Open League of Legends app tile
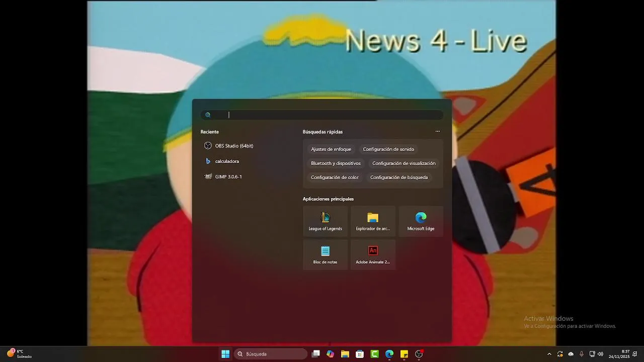Viewport: 644px width, 362px height. pyautogui.click(x=325, y=221)
